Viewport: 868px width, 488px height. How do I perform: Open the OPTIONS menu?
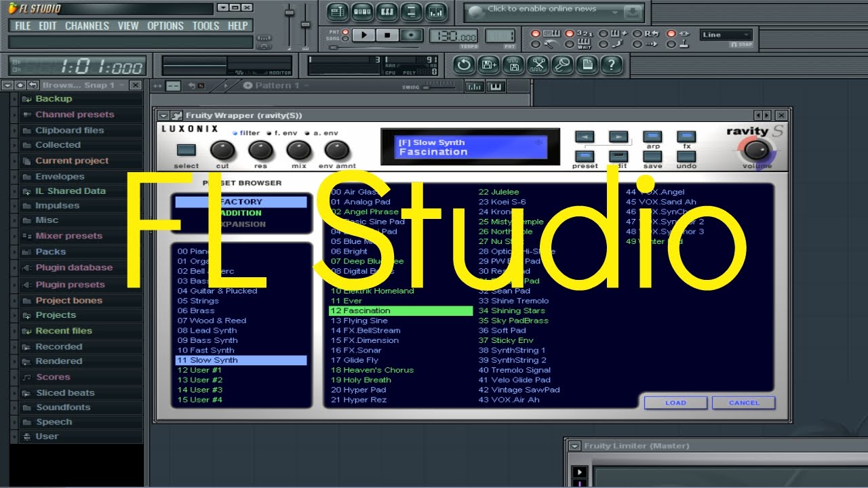(165, 26)
